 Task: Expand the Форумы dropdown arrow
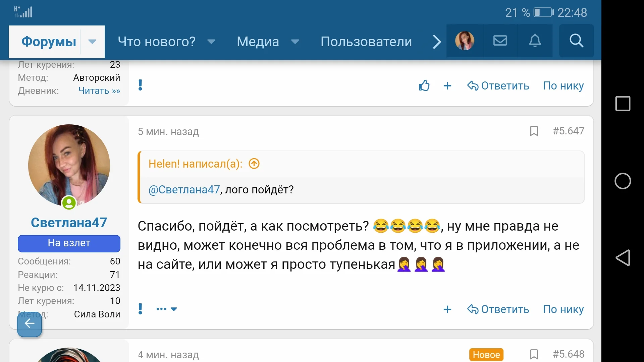(x=92, y=42)
